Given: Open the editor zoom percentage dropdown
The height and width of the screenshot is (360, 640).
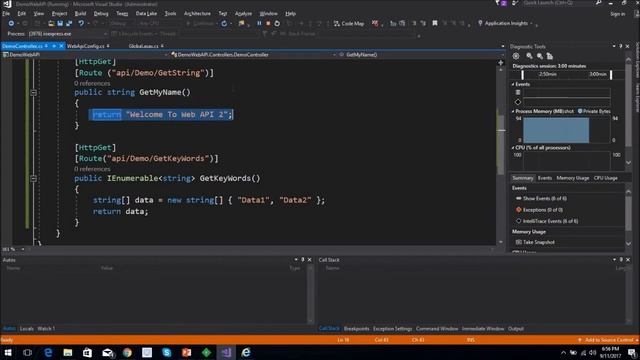Looking at the screenshot, I should (x=23, y=249).
